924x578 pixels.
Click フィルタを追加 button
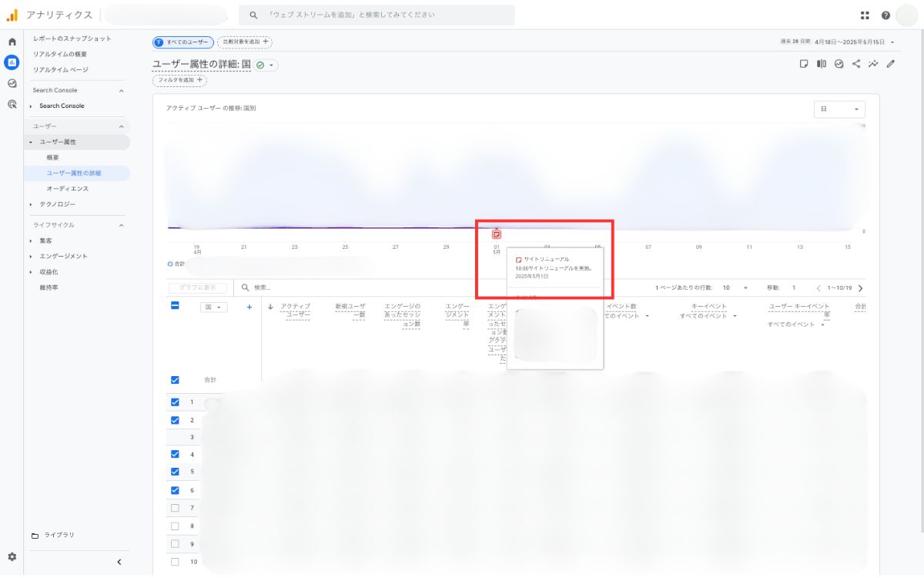180,80
